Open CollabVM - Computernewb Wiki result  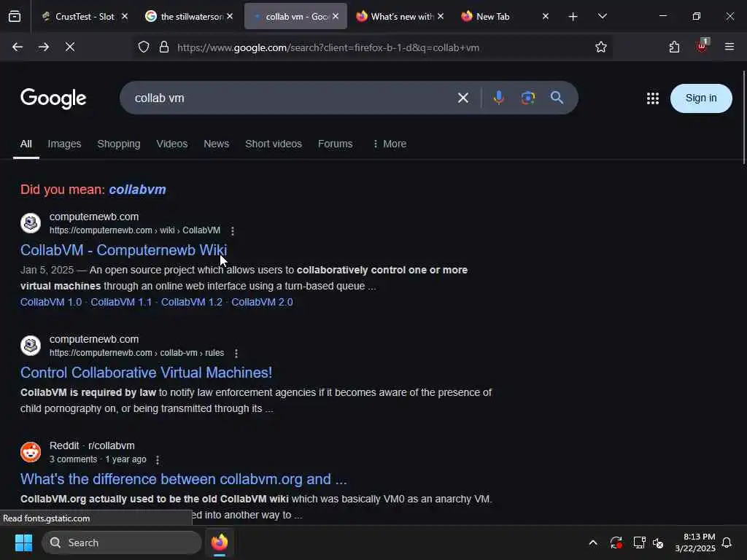124,250
